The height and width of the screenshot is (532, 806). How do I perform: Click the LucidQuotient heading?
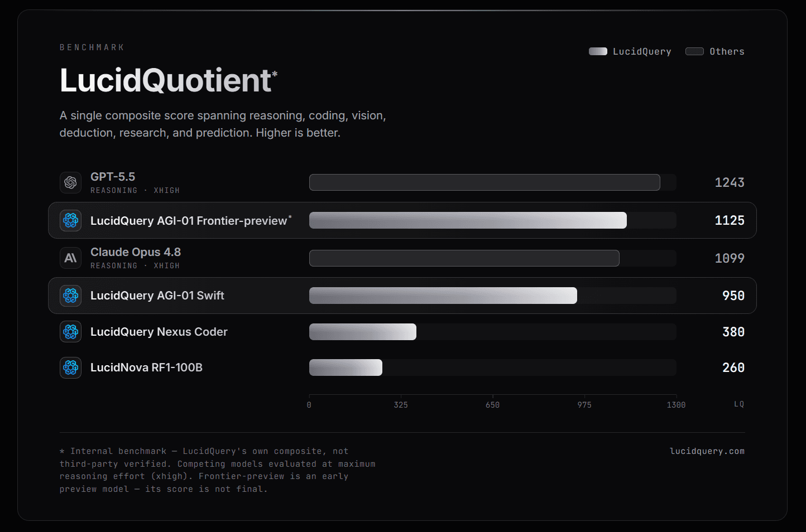click(165, 80)
